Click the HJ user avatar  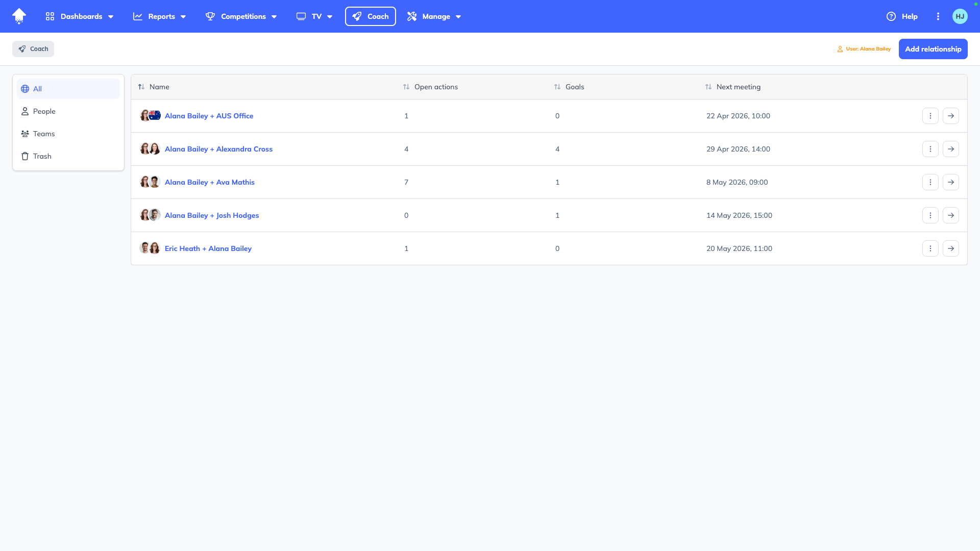coord(960,16)
